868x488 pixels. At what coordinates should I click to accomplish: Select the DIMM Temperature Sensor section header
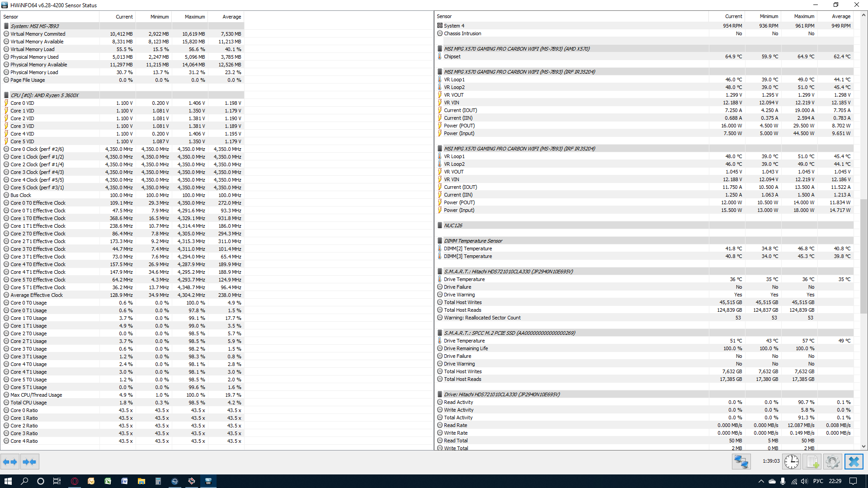coord(473,241)
